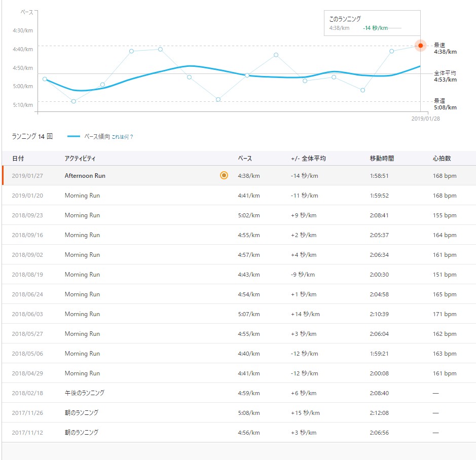Click heart rate 164 bpm
Screen dimensions: 476x460
coord(445,235)
